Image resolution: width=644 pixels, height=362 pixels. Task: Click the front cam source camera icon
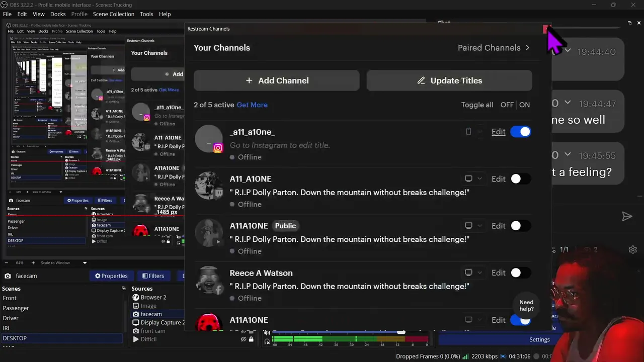click(135, 331)
